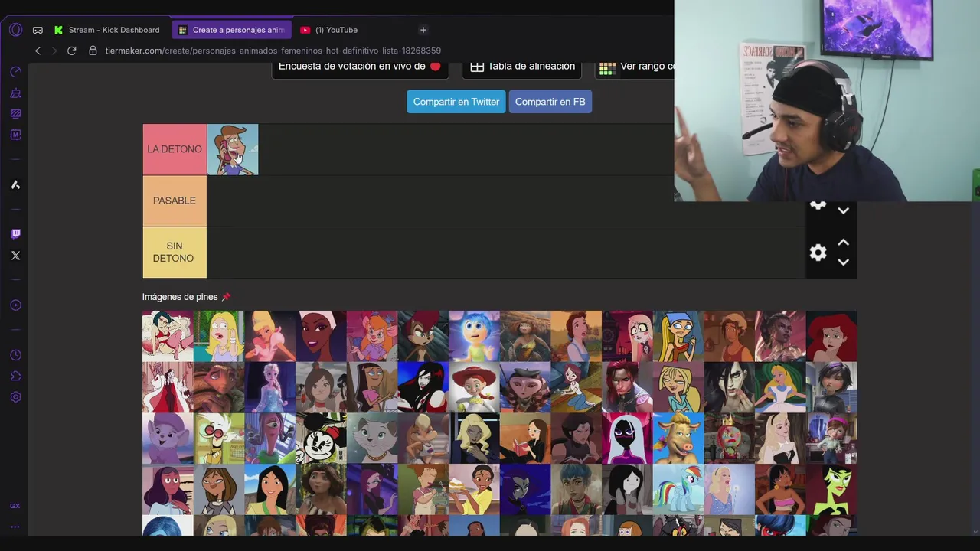Open browser Settings gear in sidebar
The height and width of the screenshot is (551, 980).
click(15, 397)
